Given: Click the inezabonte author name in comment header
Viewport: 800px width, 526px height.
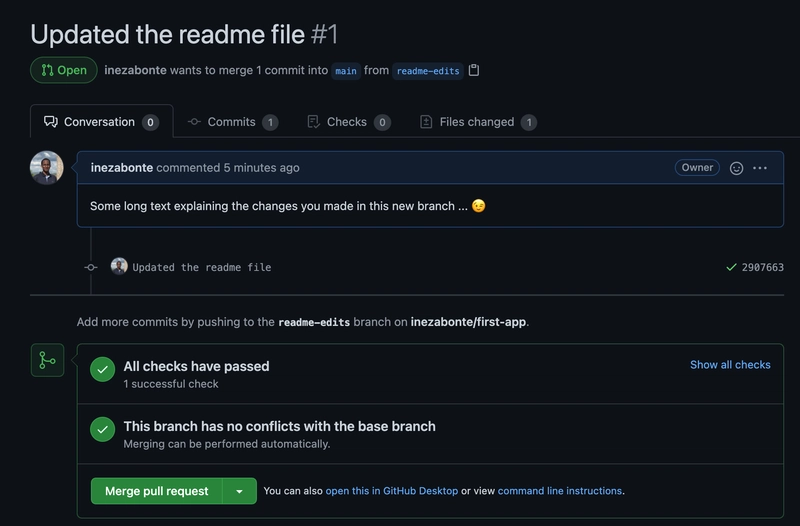Looking at the screenshot, I should 122,167.
